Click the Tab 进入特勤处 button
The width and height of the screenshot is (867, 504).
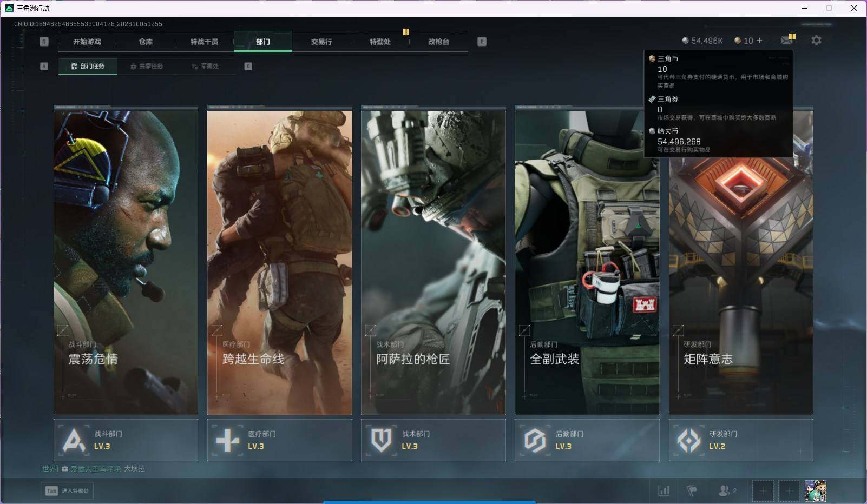coord(67,490)
